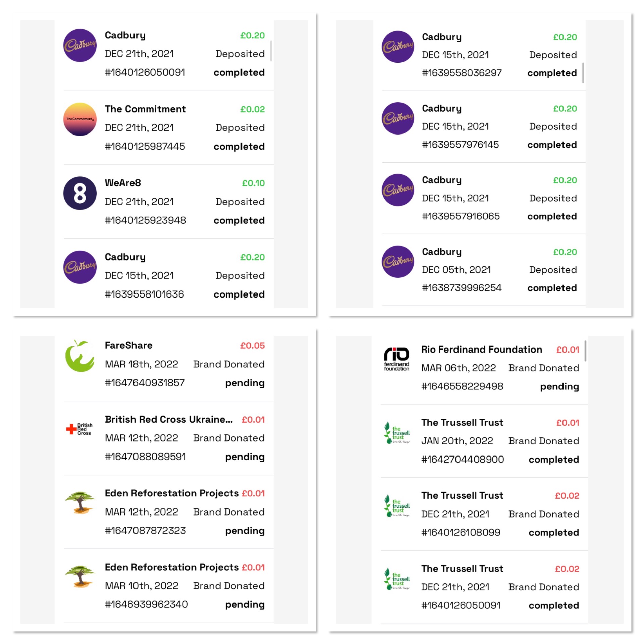
Task: Click Cadbury logo for transaction #1639558101636
Action: tap(80, 267)
